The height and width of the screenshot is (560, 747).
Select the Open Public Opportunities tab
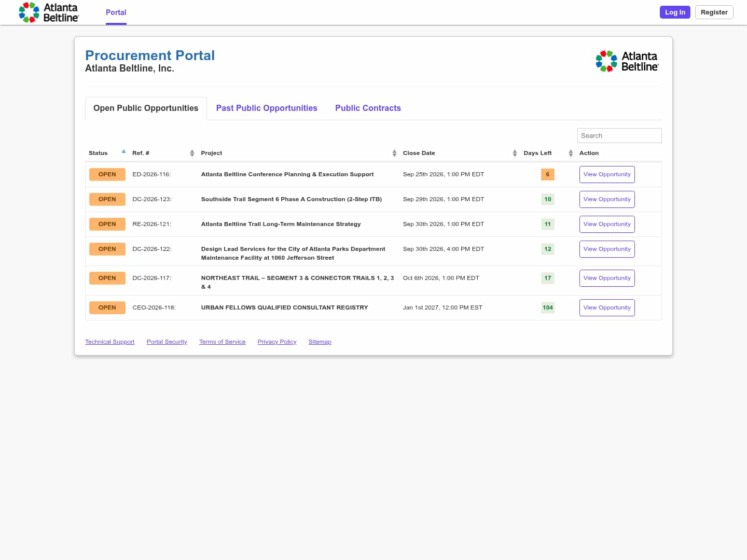coord(146,108)
